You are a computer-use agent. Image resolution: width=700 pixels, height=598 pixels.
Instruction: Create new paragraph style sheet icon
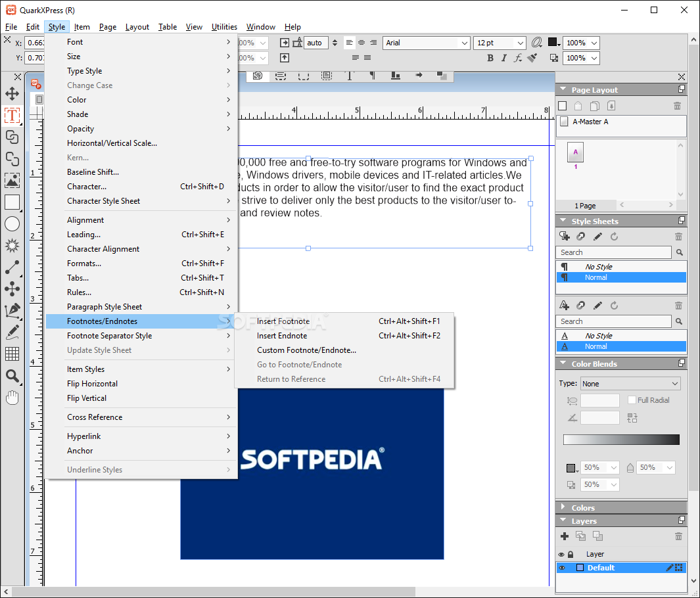pyautogui.click(x=565, y=237)
